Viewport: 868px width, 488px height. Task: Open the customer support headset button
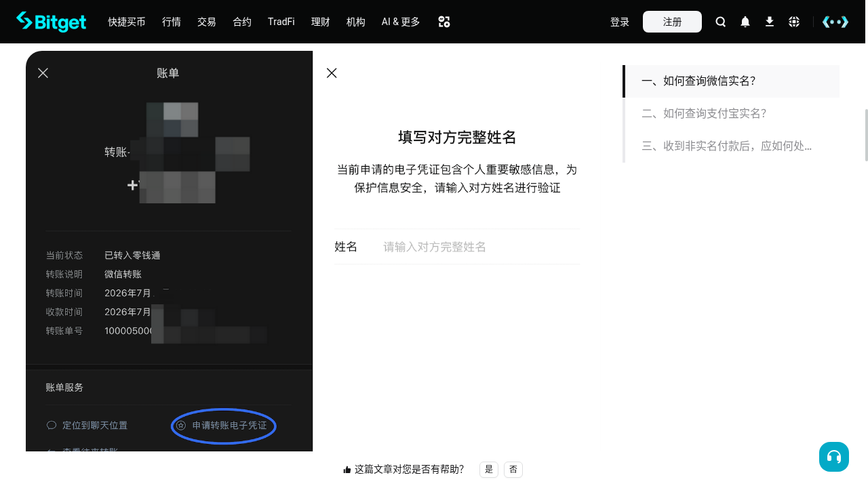834,457
